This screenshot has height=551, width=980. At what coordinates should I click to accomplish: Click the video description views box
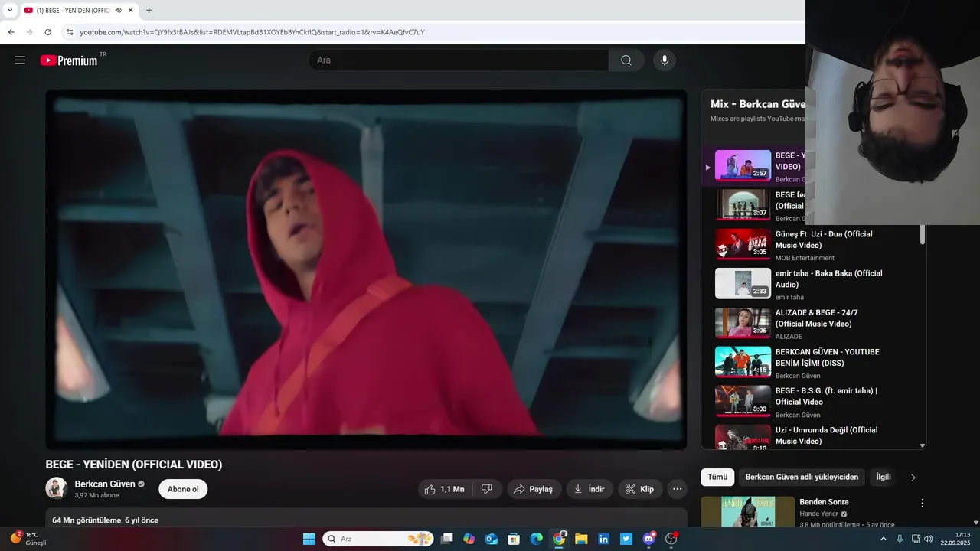pyautogui.click(x=366, y=518)
